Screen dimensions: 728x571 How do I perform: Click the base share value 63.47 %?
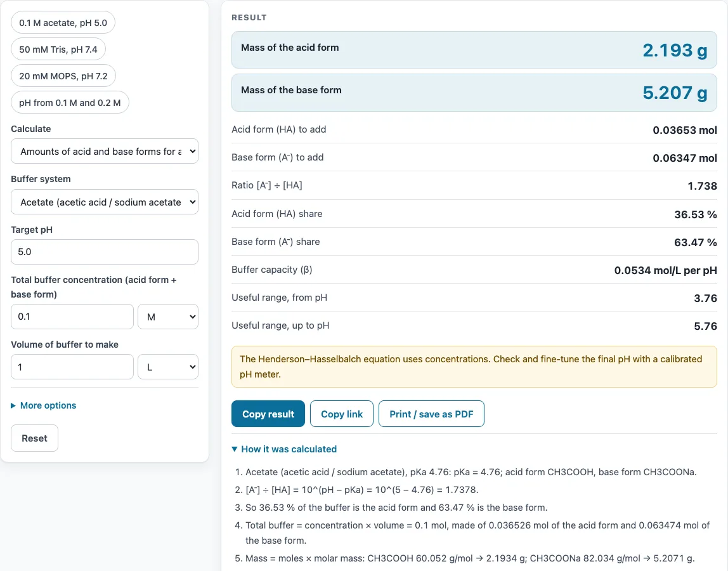tap(696, 242)
